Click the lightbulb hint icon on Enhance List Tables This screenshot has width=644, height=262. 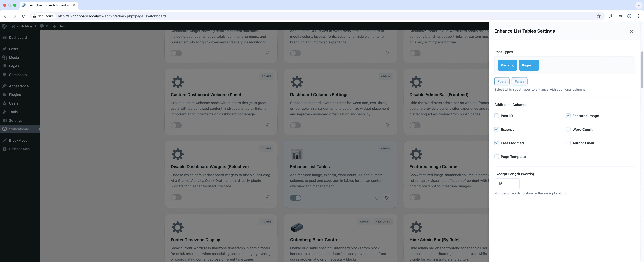point(377,198)
